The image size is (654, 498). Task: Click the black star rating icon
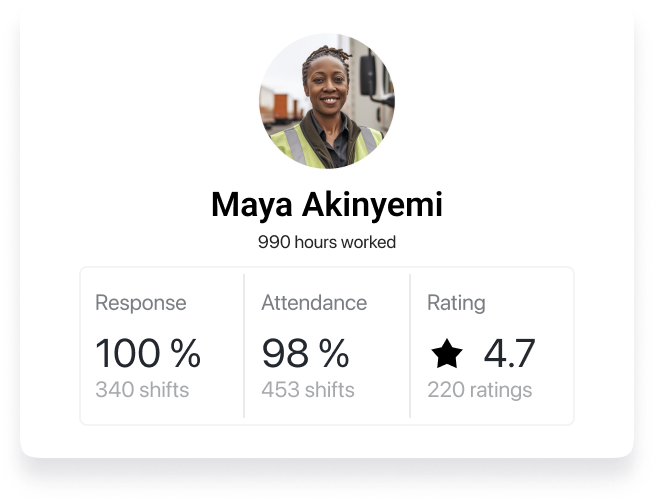tap(447, 353)
